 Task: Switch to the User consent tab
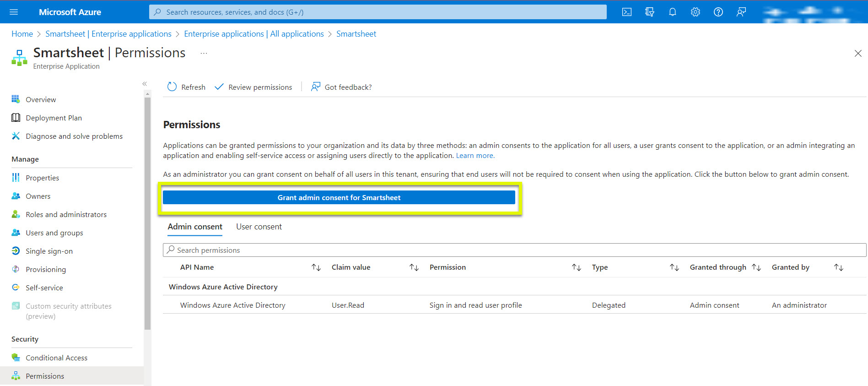click(259, 227)
